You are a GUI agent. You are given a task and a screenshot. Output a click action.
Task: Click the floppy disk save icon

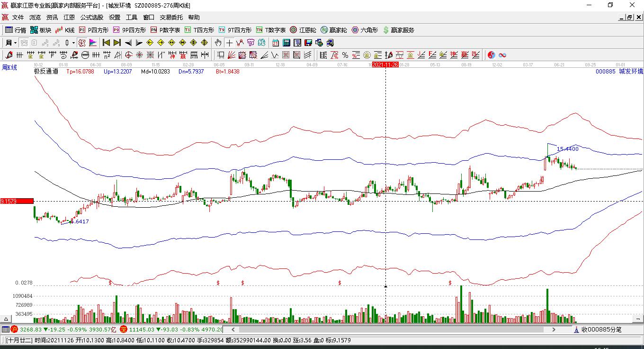tap(308, 43)
